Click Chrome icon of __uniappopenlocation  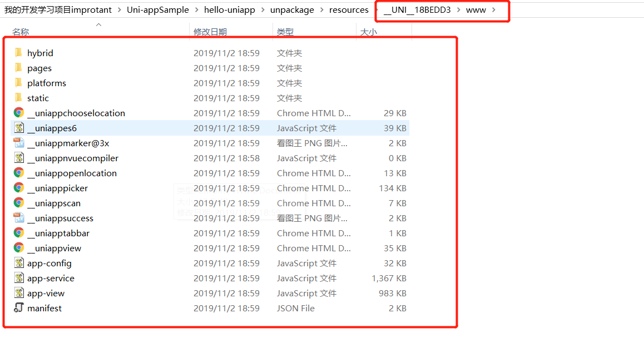(19, 173)
